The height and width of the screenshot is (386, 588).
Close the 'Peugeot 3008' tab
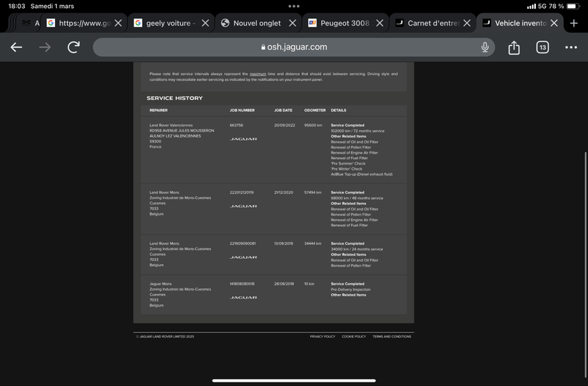(x=379, y=24)
